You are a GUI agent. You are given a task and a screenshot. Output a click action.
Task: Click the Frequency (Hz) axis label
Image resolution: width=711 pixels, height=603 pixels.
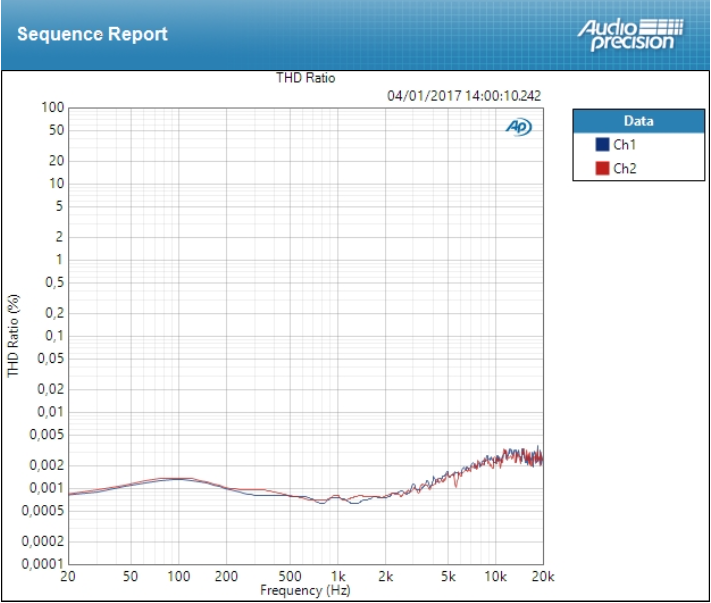coord(305,591)
